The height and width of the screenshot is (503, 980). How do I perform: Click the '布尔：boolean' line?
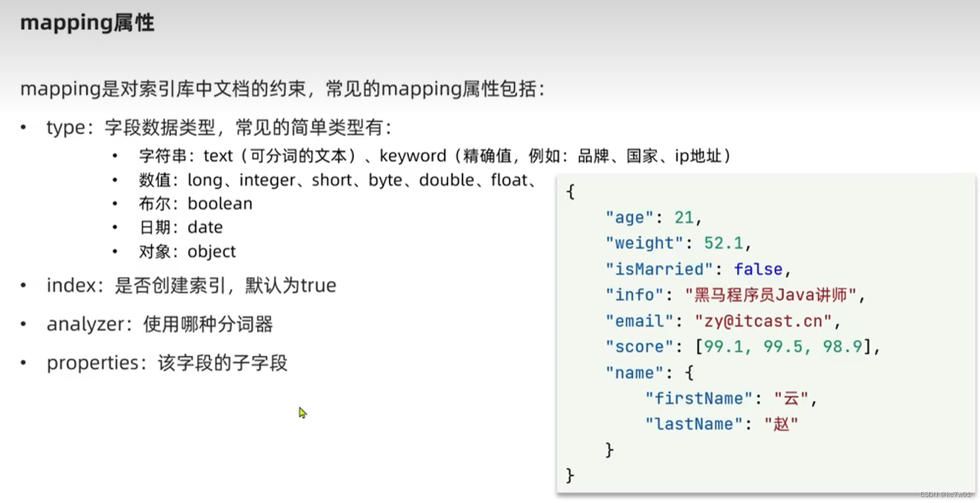196,203
